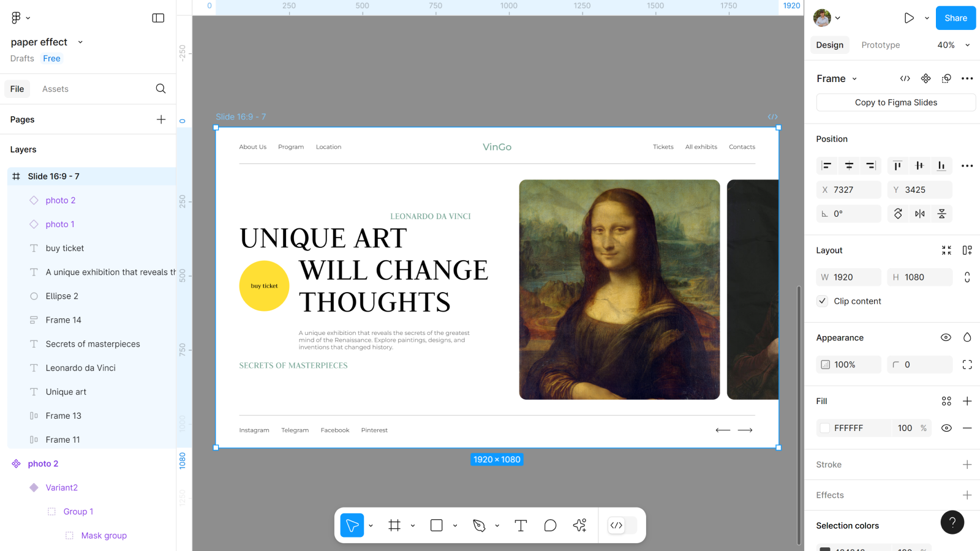Open the Actions AI sparkle tool

tap(579, 525)
